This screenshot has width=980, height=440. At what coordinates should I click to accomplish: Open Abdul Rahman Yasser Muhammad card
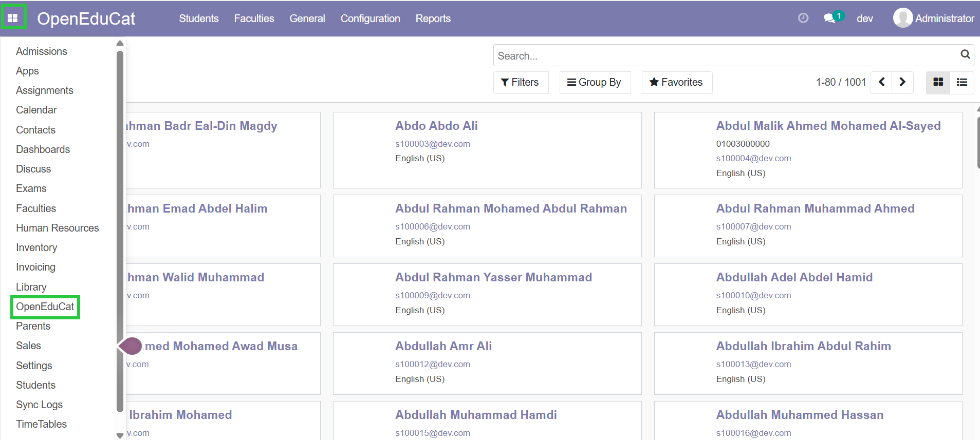[x=487, y=295]
